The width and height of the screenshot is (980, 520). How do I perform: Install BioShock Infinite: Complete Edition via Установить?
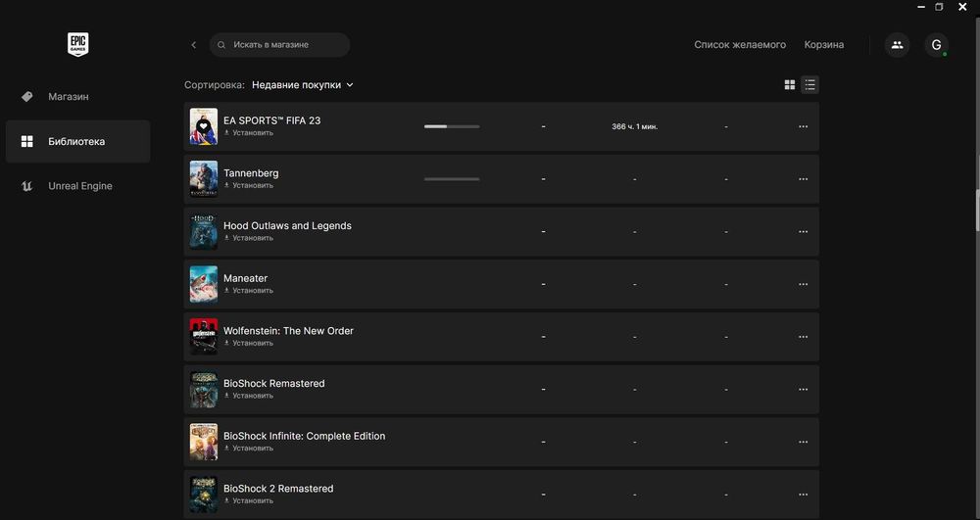[249, 449]
